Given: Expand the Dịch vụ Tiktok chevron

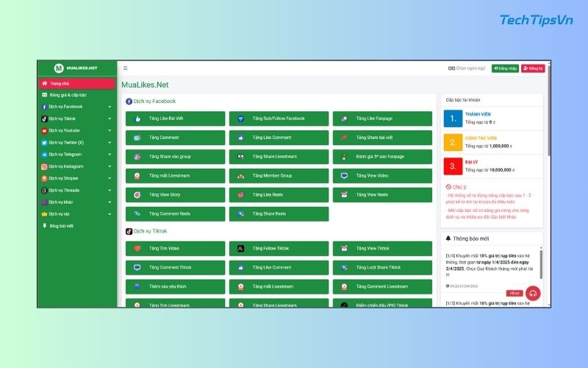Looking at the screenshot, I should click(x=110, y=118).
